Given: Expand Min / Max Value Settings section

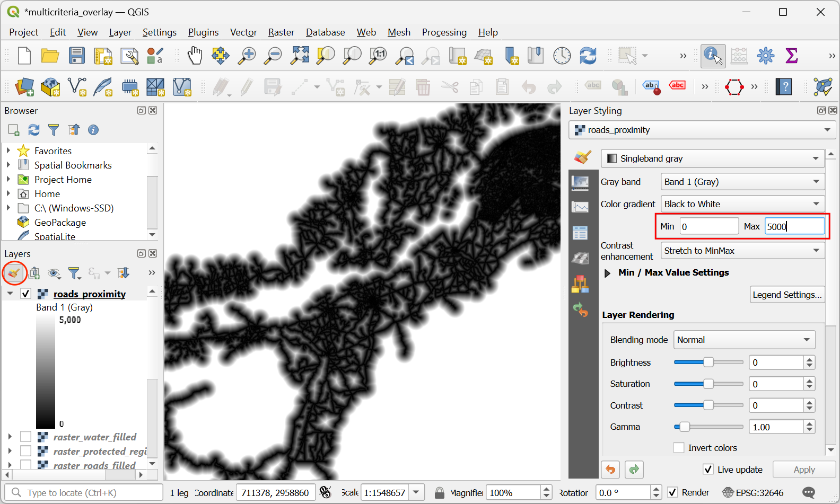Looking at the screenshot, I should [x=608, y=273].
